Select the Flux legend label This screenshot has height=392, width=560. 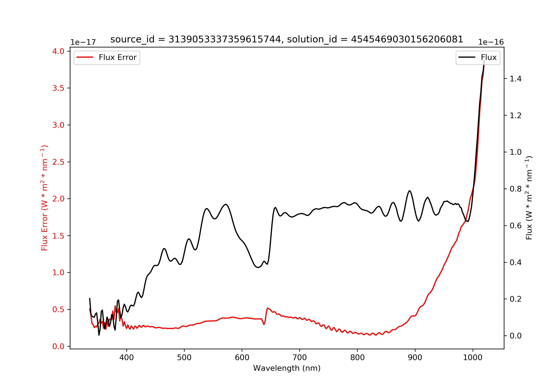(489, 57)
